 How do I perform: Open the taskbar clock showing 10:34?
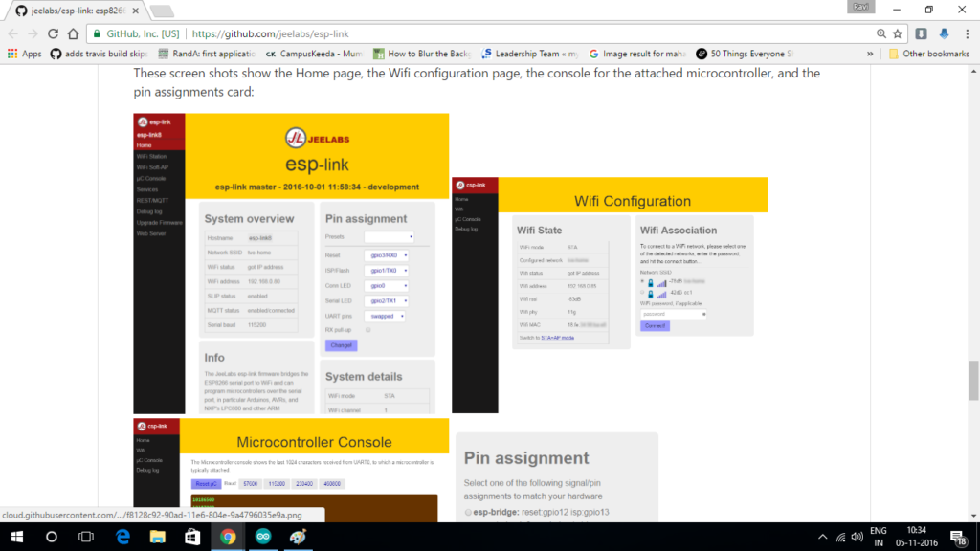point(916,537)
